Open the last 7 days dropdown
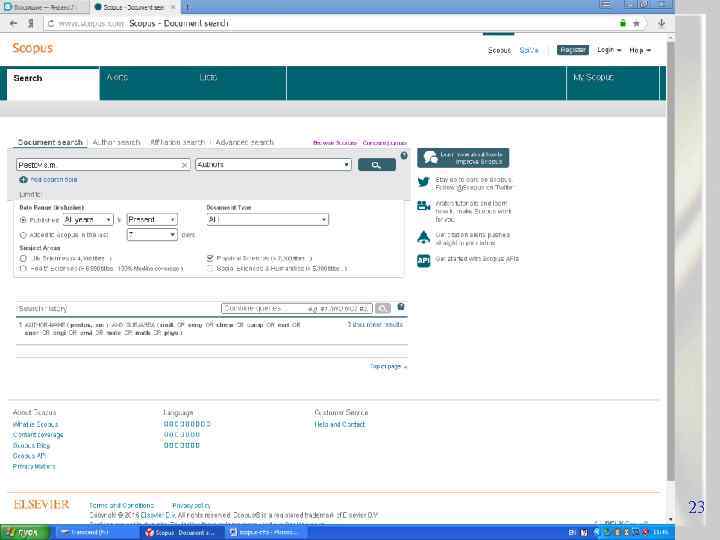Viewport: 720px width, 540px height. [x=152, y=235]
